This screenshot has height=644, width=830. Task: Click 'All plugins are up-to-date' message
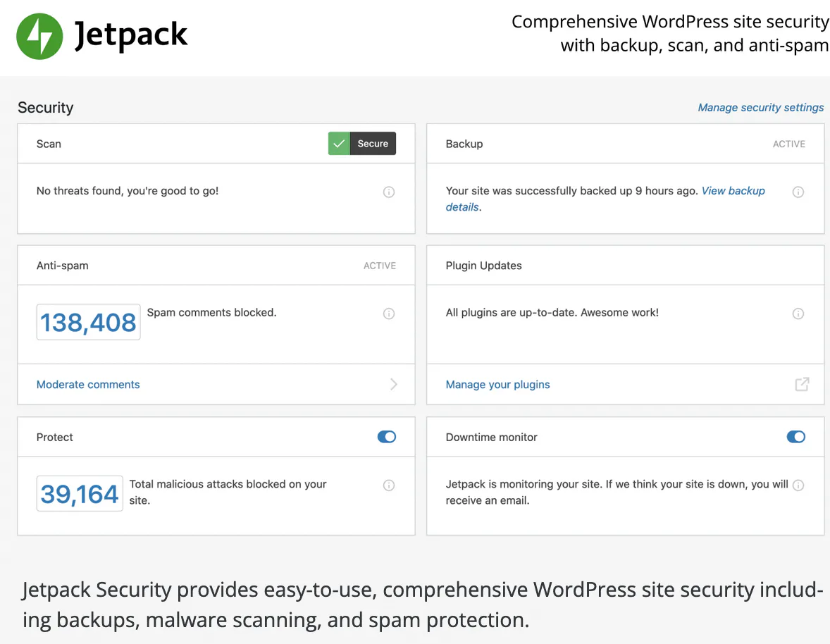pos(552,313)
